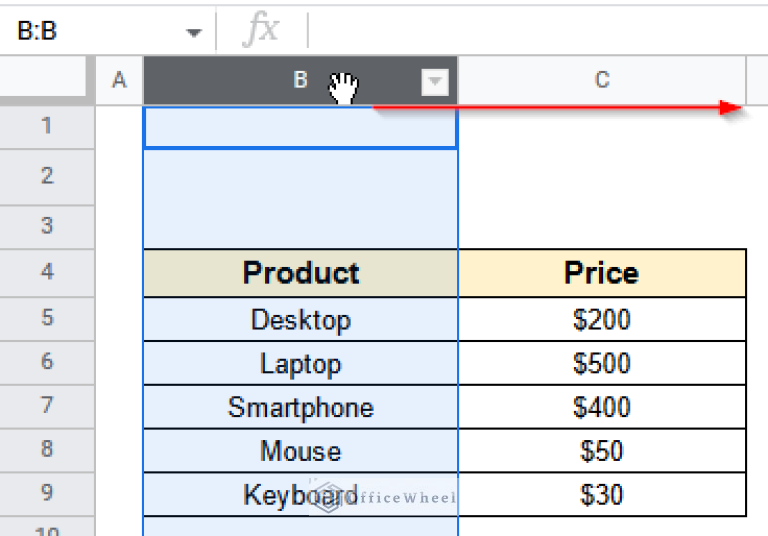Select the Laptop cell

click(301, 364)
